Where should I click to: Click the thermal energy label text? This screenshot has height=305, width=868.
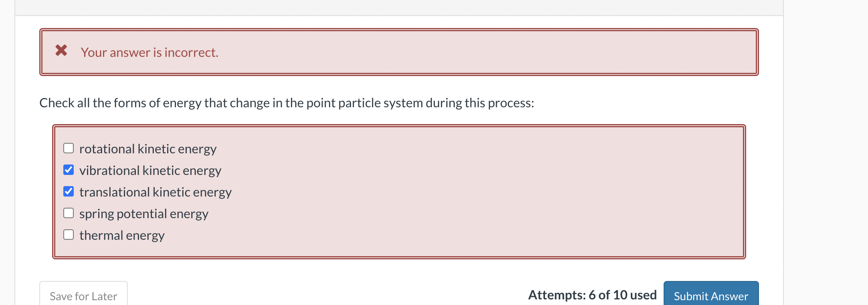click(121, 235)
